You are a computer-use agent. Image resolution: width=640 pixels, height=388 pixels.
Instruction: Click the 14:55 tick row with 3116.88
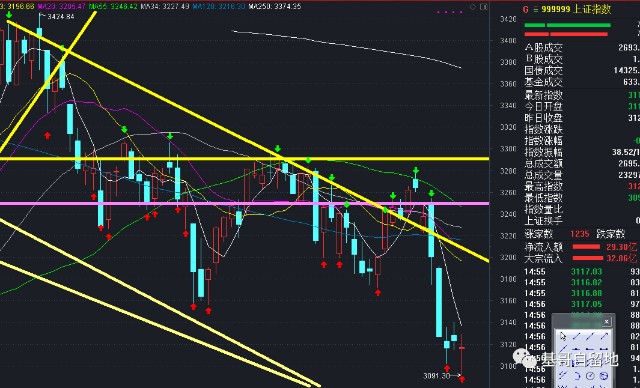point(582,293)
